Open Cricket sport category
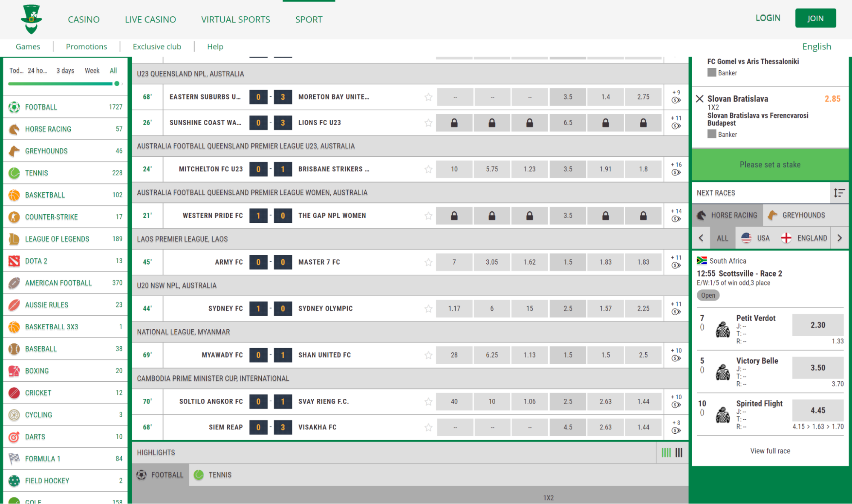The height and width of the screenshot is (504, 852). 65,393
